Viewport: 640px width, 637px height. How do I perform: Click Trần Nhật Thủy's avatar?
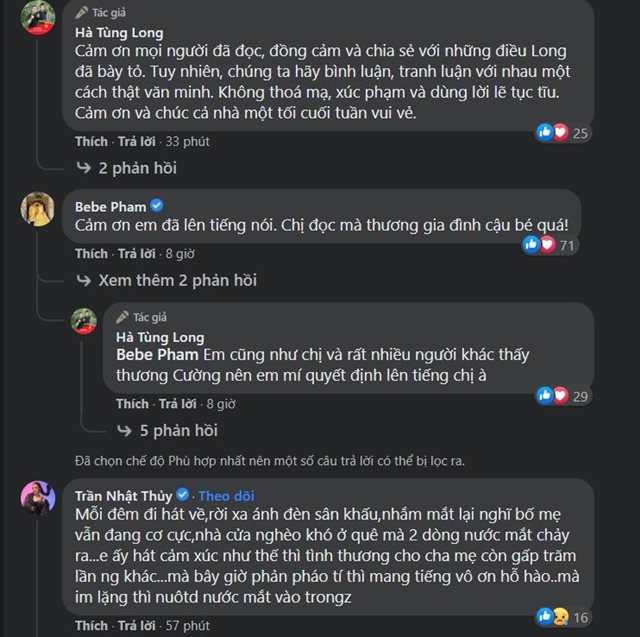pyautogui.click(x=38, y=497)
